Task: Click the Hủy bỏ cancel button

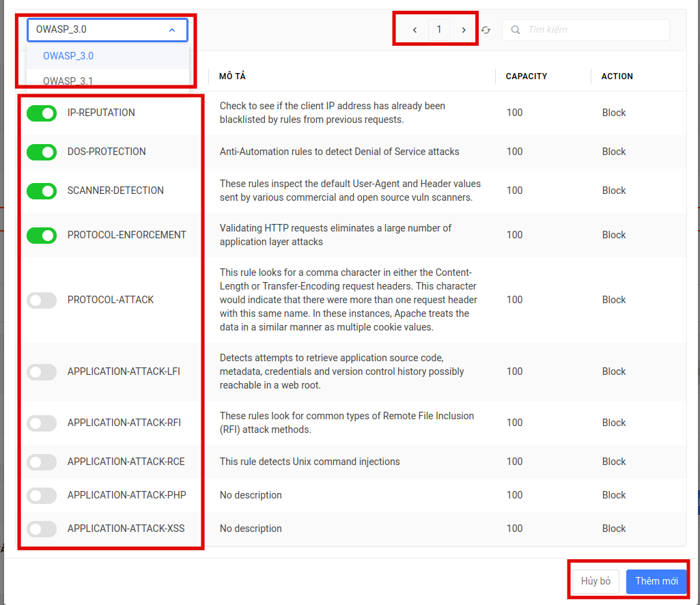Action: [x=596, y=581]
